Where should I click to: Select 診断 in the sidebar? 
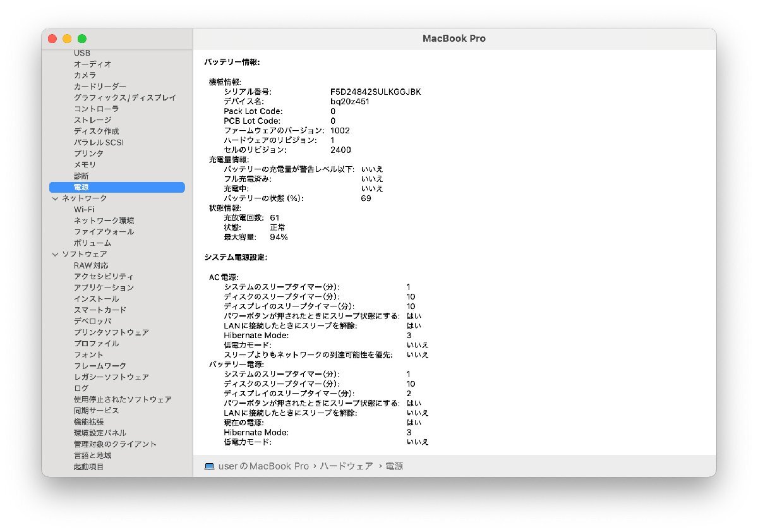click(x=81, y=176)
